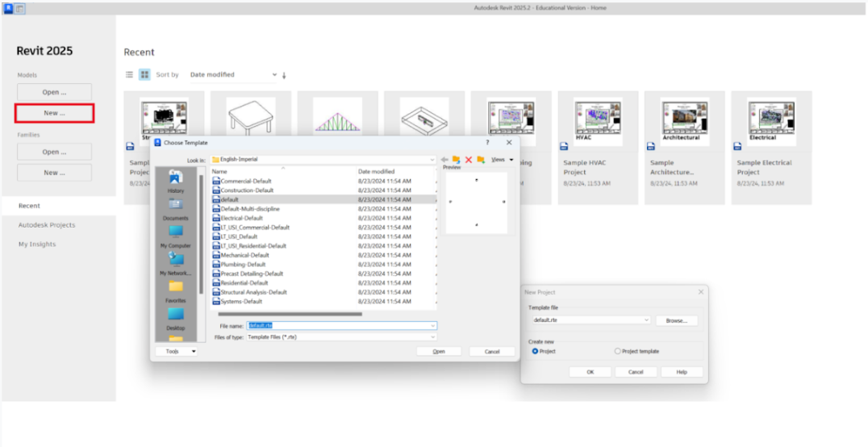
Task: Open My Network in the places sidebar
Action: click(x=176, y=264)
